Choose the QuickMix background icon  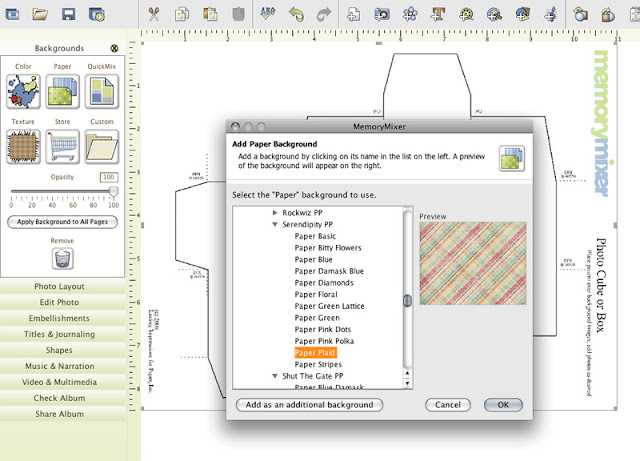click(x=102, y=91)
